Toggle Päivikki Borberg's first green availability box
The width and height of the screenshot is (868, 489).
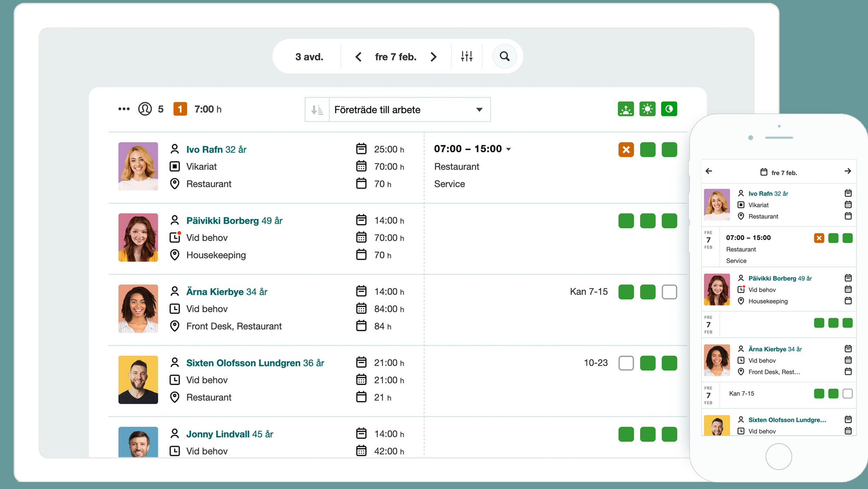626,221
